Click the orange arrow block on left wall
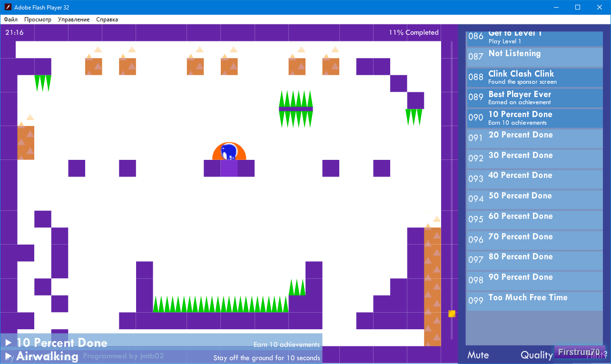This screenshot has width=611, height=364. [26, 142]
